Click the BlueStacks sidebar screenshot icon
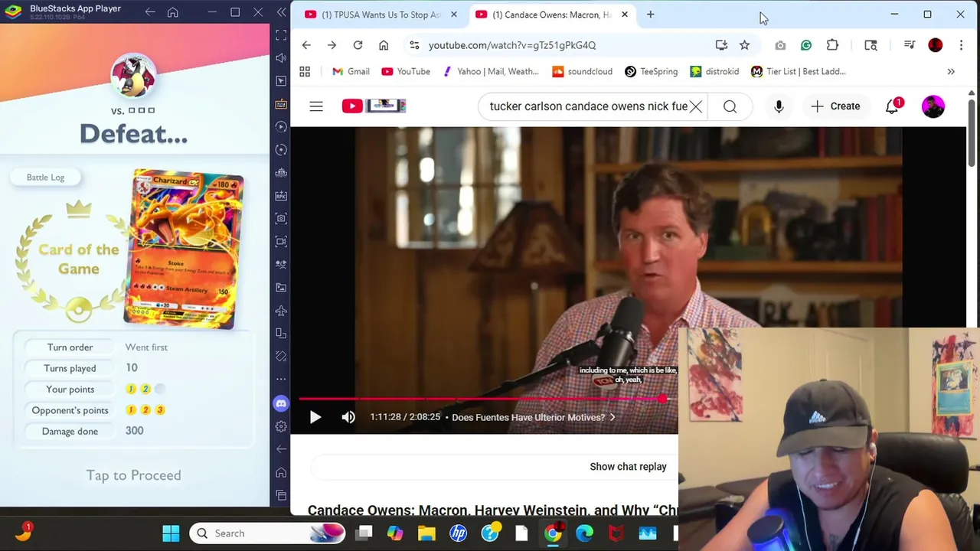 (281, 219)
